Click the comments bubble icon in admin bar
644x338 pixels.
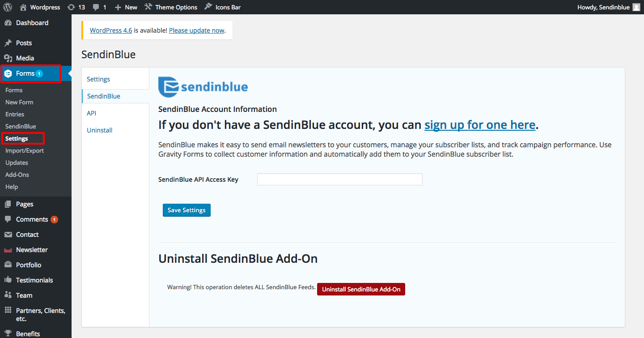(x=96, y=7)
